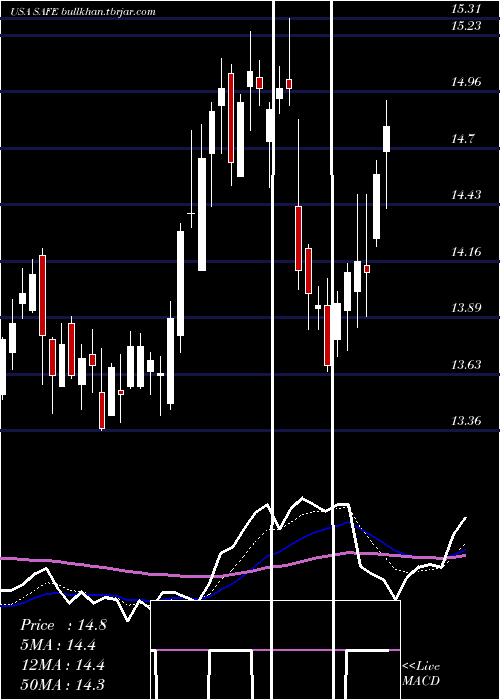
Task: Click the 14.16 price axis label
Action: coord(466,252)
